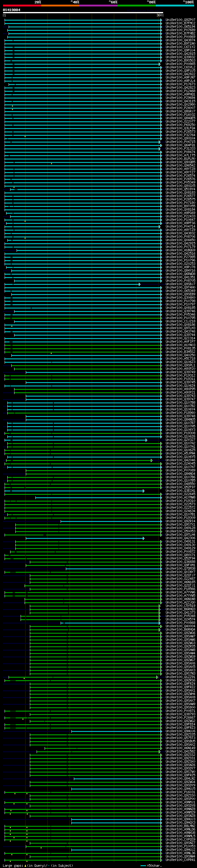
Task: Click the orange ~40% identity legend segment
Action: point(60,6)
